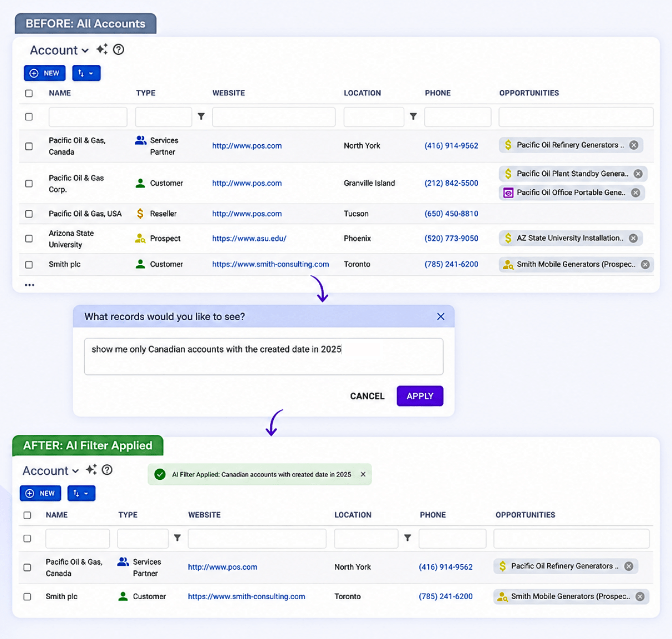Remove Pacific Oil Refinery Generators in the Before panel
Viewport: 672px width, 639px height.
point(634,145)
